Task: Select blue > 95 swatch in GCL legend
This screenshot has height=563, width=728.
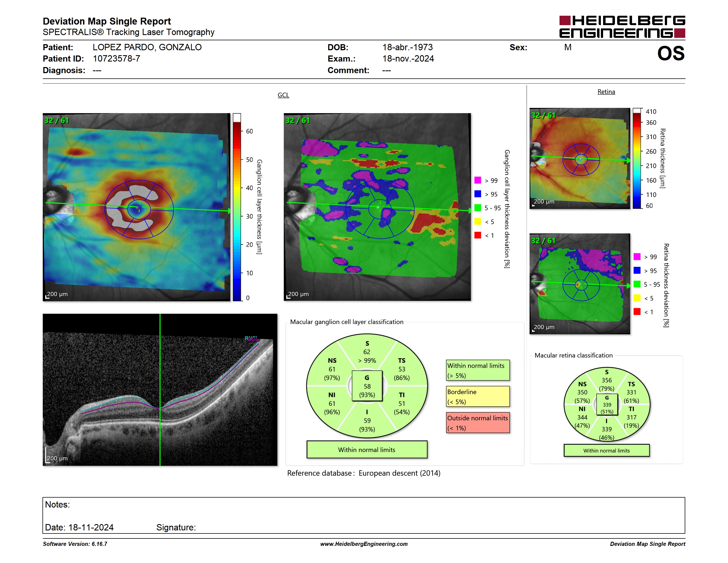Action: (x=478, y=194)
